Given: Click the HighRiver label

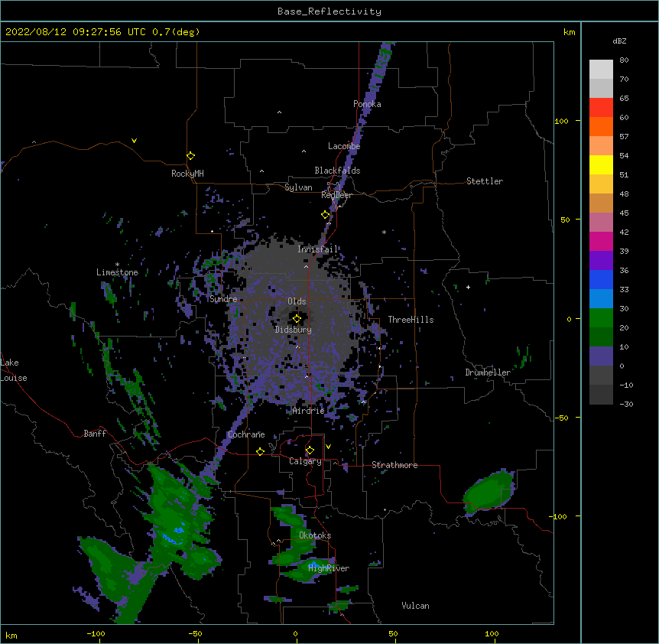Looking at the screenshot, I should pos(329,568).
